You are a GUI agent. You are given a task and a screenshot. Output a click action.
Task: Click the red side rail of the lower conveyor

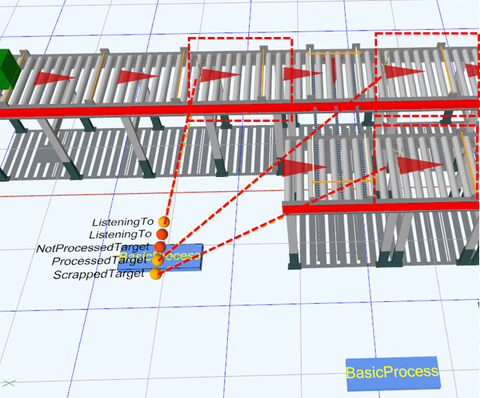(x=381, y=207)
